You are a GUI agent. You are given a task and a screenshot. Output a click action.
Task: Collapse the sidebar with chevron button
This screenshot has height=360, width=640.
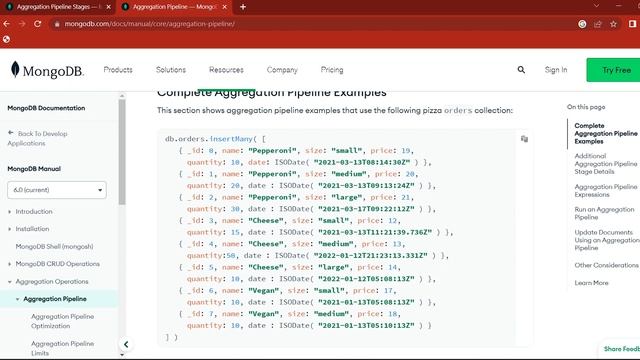(126, 344)
